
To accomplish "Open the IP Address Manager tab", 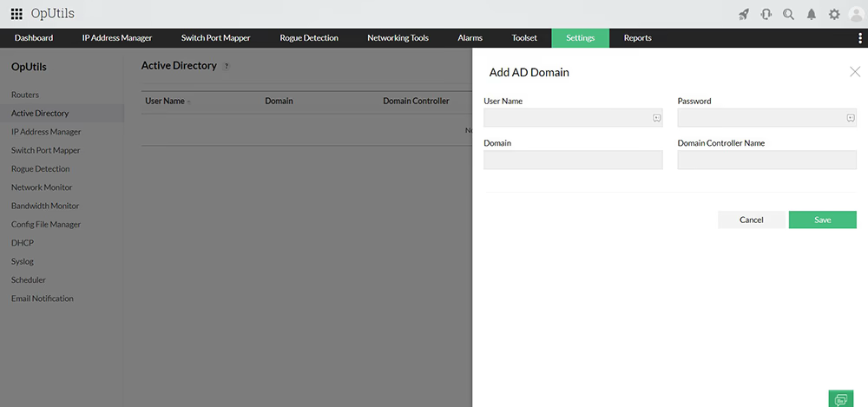I will [x=117, y=38].
